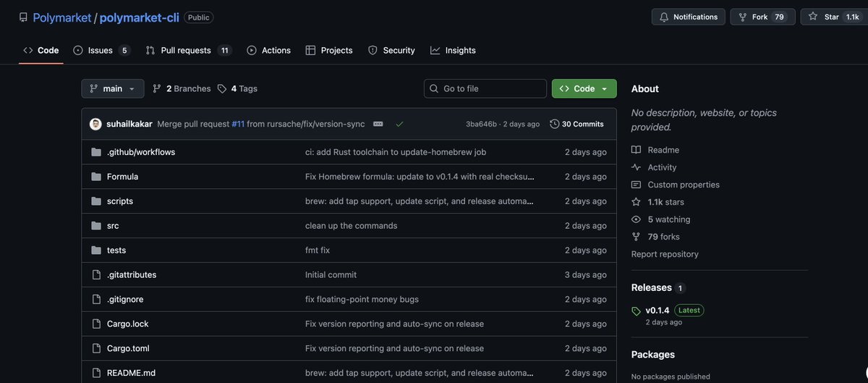Open the Actions tab

tap(268, 50)
